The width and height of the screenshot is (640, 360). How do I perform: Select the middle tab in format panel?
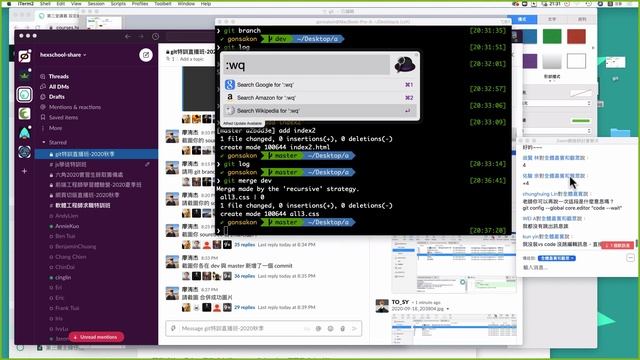(x=552, y=19)
